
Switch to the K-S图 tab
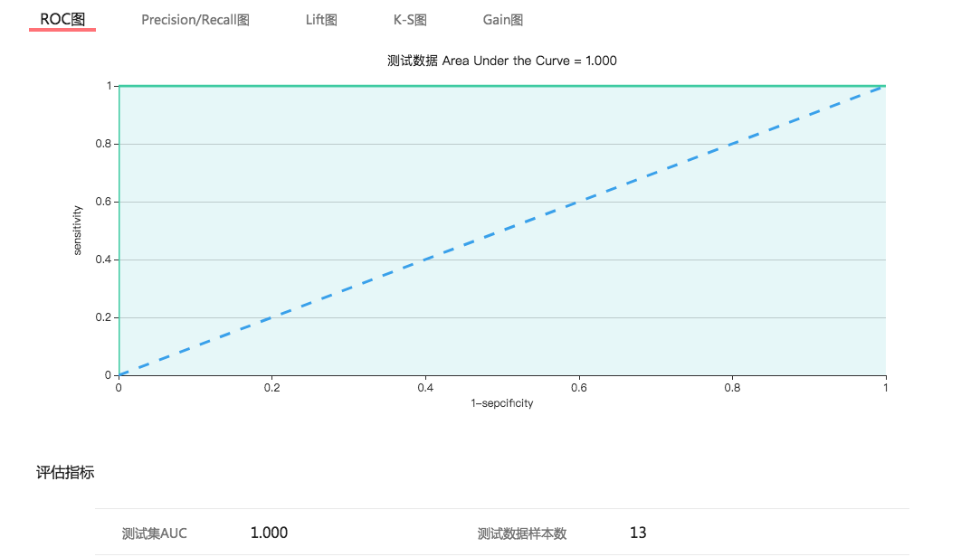410,20
